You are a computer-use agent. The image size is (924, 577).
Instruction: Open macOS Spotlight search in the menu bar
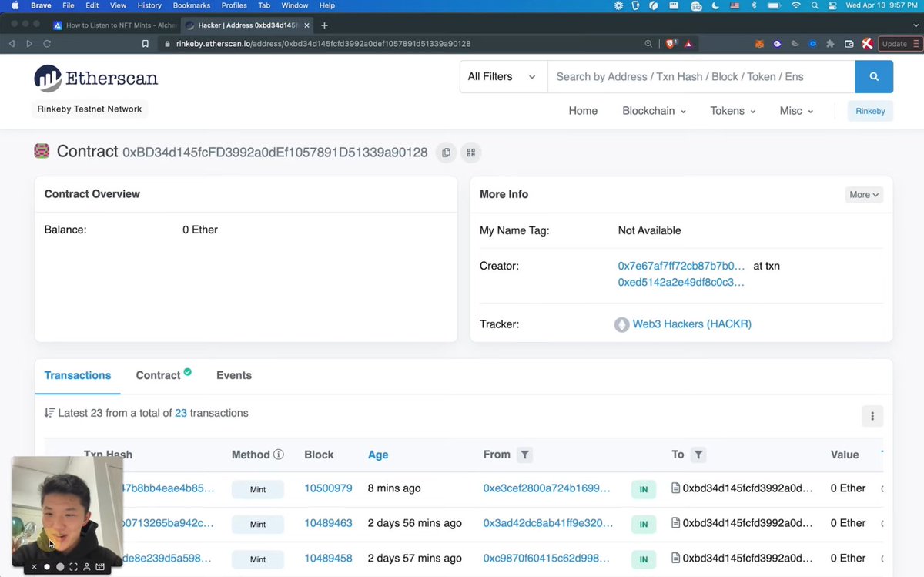click(814, 5)
